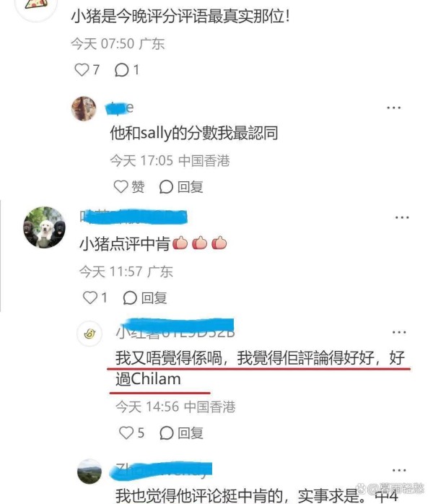Screen dimensions: 433x504
Task: Like the Chilam comment with 5 likes
Action: [131, 433]
